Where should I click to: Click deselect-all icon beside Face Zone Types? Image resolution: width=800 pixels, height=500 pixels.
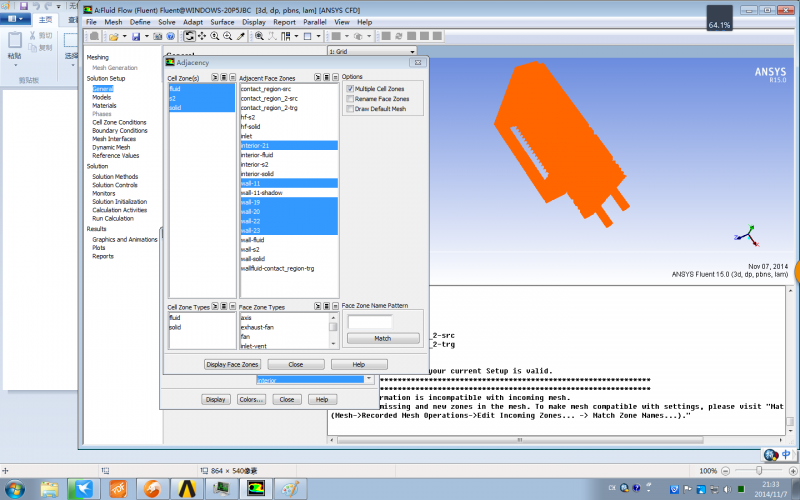click(335, 307)
